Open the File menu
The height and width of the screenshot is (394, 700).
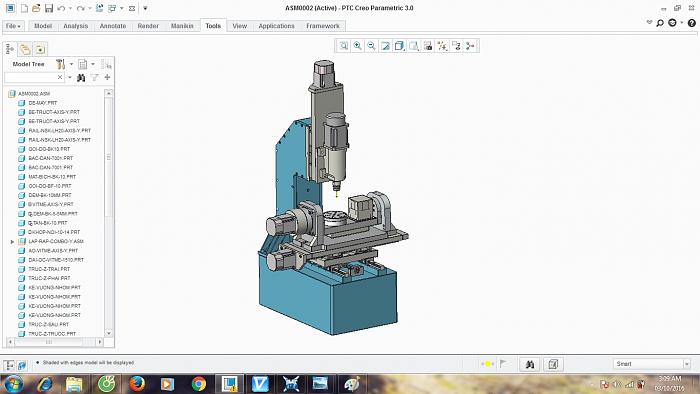(13, 26)
